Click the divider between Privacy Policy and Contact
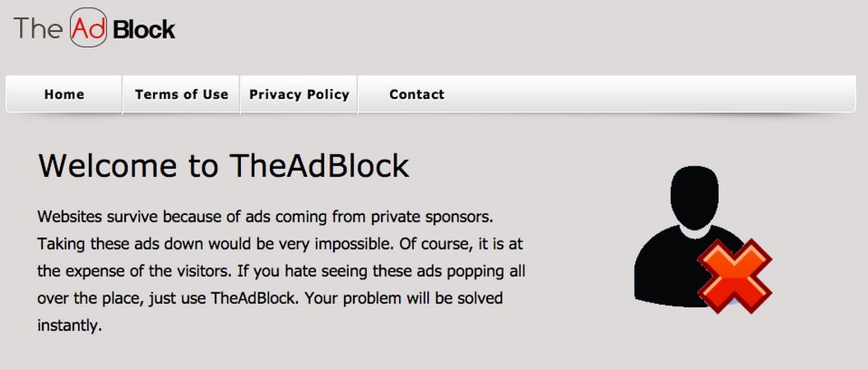868x369 pixels. 358,94
